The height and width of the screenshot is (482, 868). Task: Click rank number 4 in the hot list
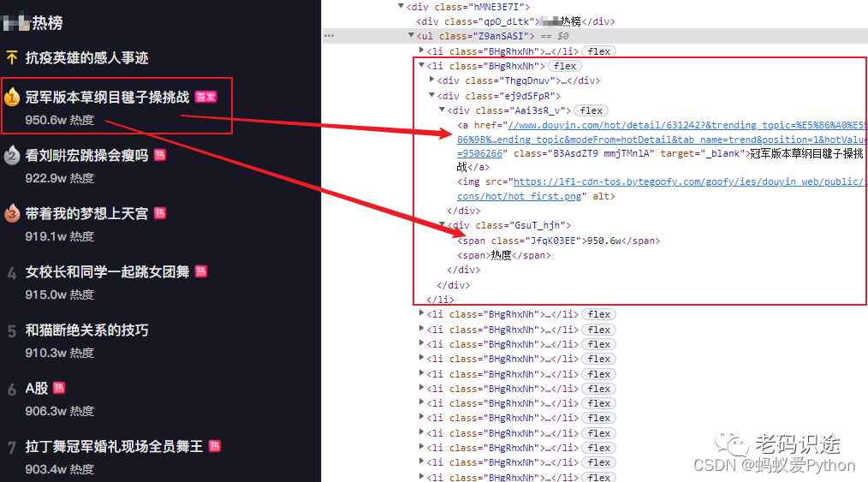(12, 273)
